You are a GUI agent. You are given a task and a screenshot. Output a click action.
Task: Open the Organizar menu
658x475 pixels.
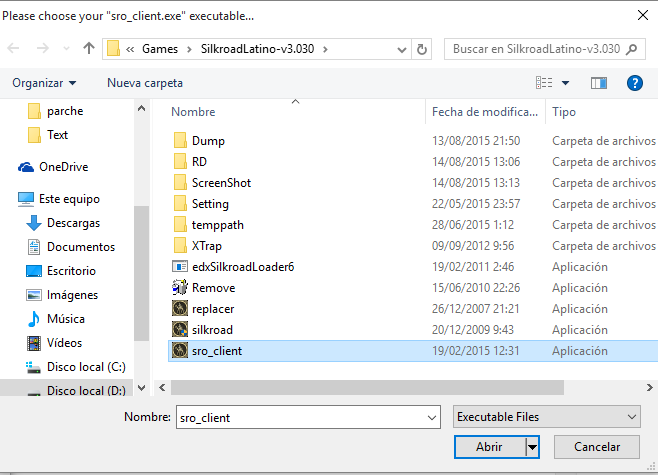pos(44,83)
